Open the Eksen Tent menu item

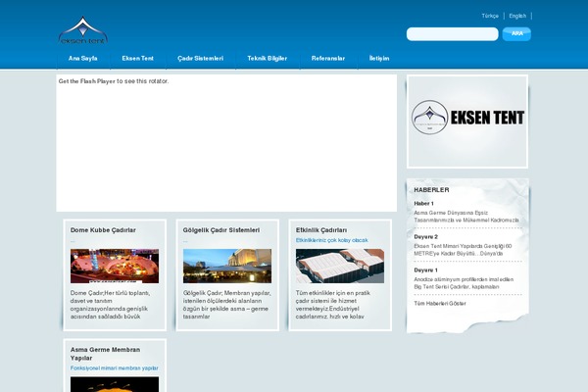(137, 59)
